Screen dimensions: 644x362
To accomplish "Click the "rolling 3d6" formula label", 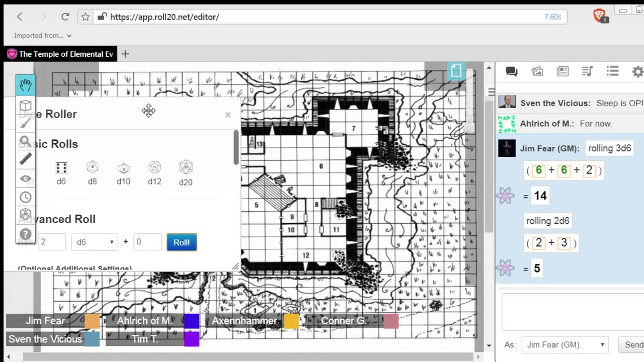I will [x=609, y=148].
